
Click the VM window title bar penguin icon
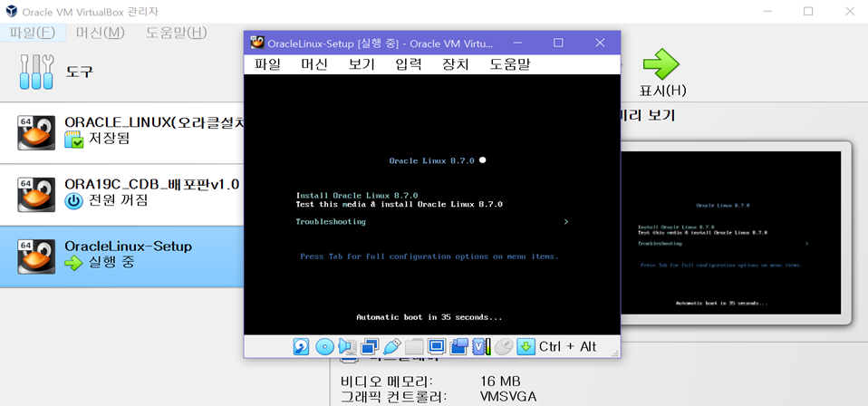tap(256, 43)
